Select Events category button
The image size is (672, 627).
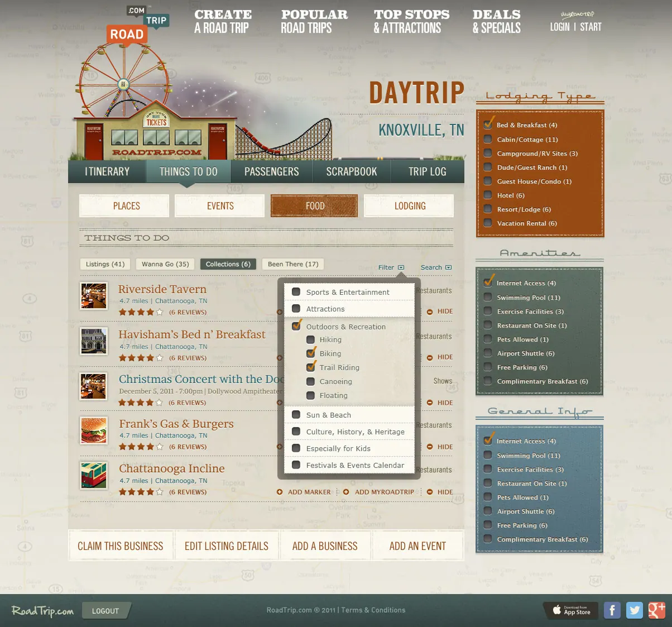click(x=219, y=205)
